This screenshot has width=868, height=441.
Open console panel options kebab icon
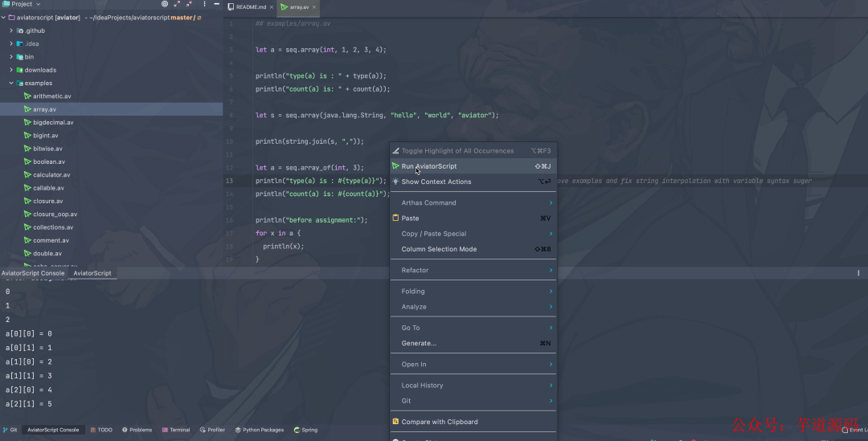(858, 273)
